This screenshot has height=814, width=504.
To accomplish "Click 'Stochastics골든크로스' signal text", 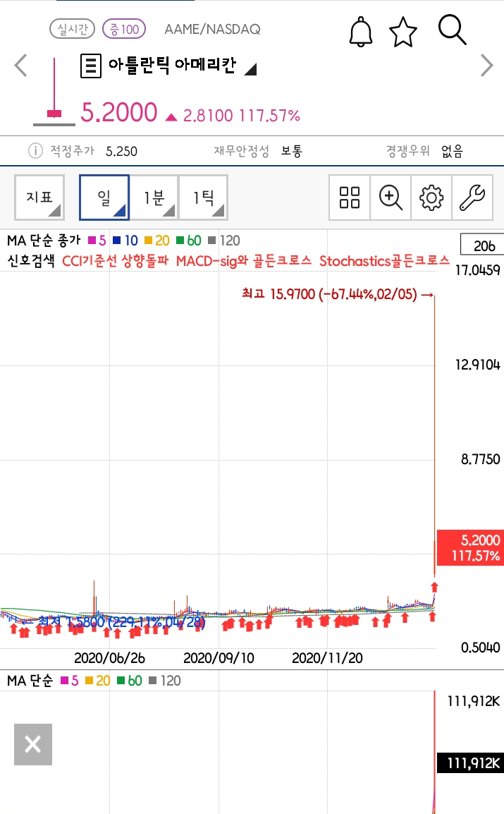I will (x=384, y=260).
